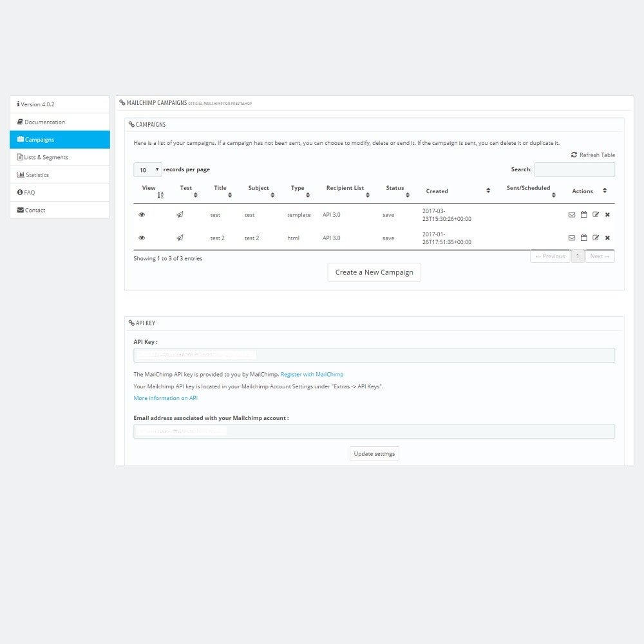
Task: Go to Next page of table
Action: (x=600, y=256)
